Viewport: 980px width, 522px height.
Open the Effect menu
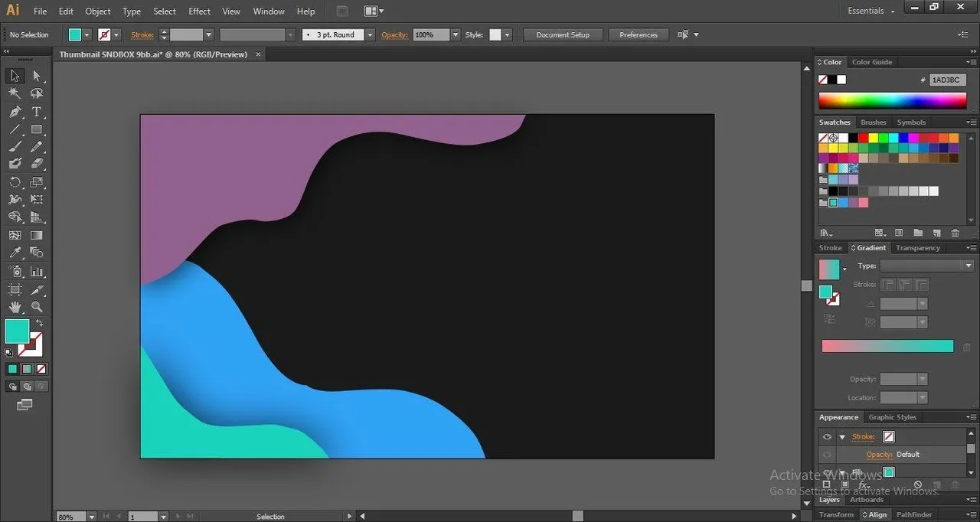point(199,11)
